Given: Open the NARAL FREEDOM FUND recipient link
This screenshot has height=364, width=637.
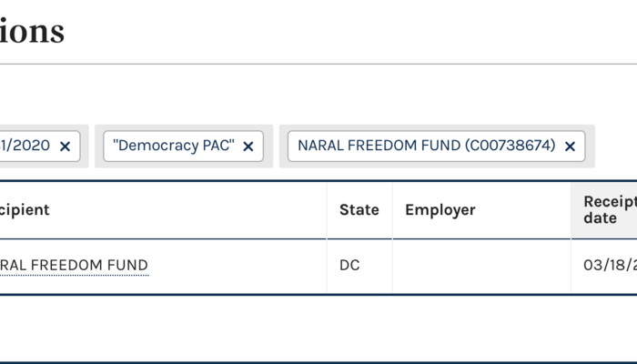Looking at the screenshot, I should (x=75, y=266).
